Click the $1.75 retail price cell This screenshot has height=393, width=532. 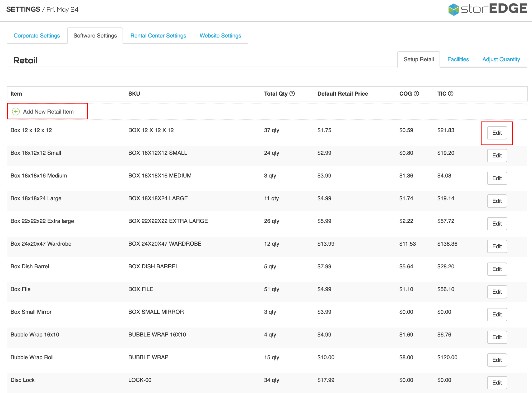tap(324, 130)
